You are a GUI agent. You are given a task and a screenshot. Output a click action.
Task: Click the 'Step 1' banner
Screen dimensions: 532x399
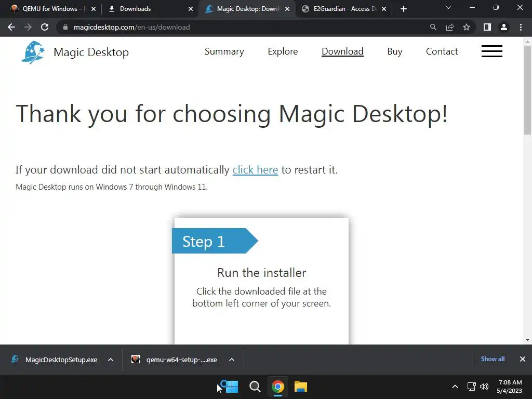(215, 241)
